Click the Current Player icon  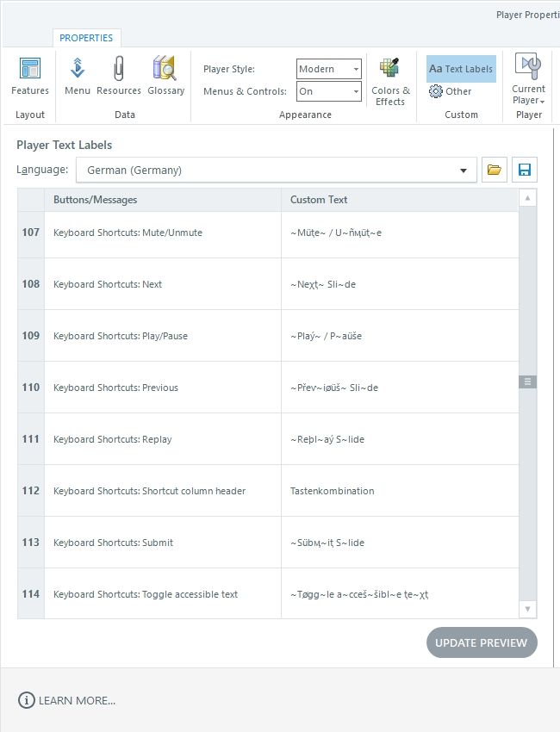(528, 65)
